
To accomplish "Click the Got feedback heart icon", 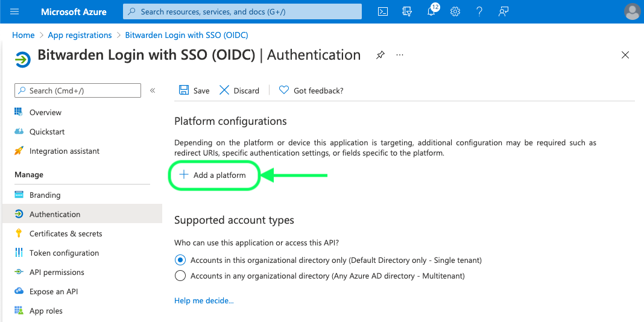I will 284,90.
